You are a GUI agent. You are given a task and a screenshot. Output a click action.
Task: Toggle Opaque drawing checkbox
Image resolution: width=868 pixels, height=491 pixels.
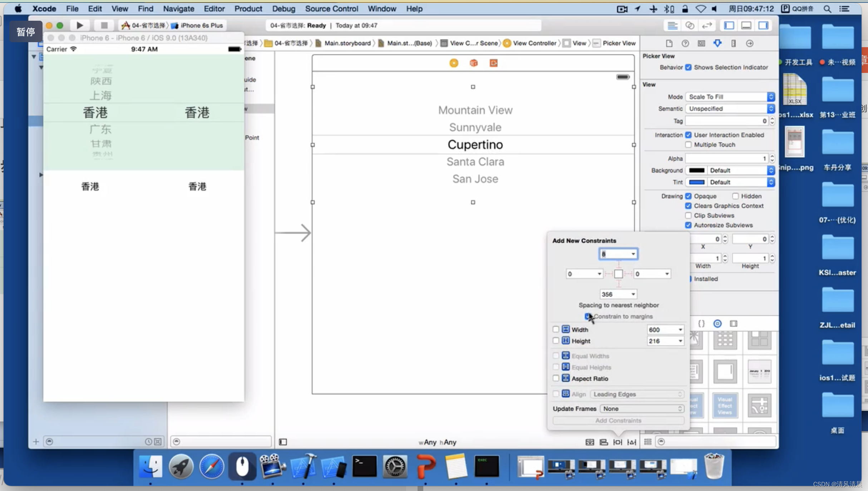point(689,195)
